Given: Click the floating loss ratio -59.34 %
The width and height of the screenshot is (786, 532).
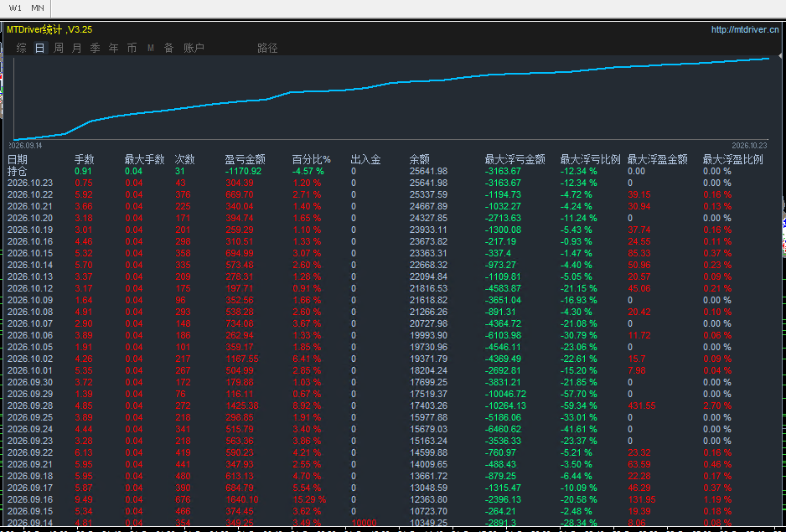Looking at the screenshot, I should pos(578,405).
